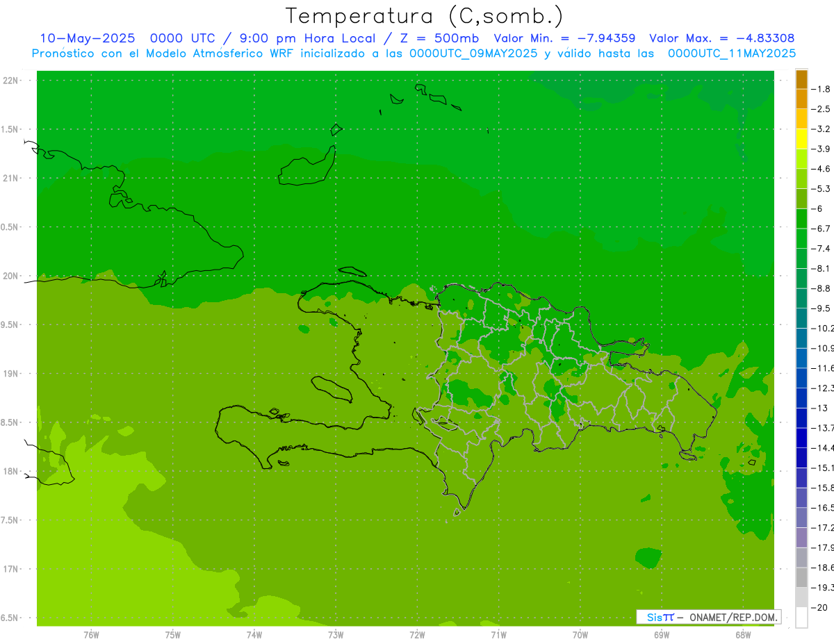Click the "71W" longitude label
This screenshot has height=644, width=834.
pyautogui.click(x=499, y=635)
